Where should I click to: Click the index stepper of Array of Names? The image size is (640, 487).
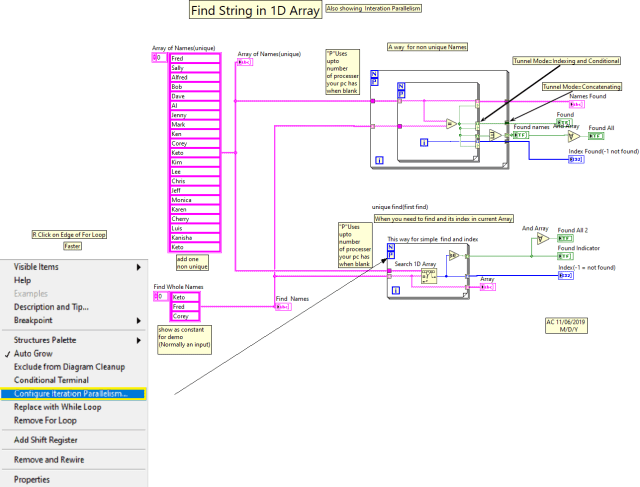[x=156, y=58]
